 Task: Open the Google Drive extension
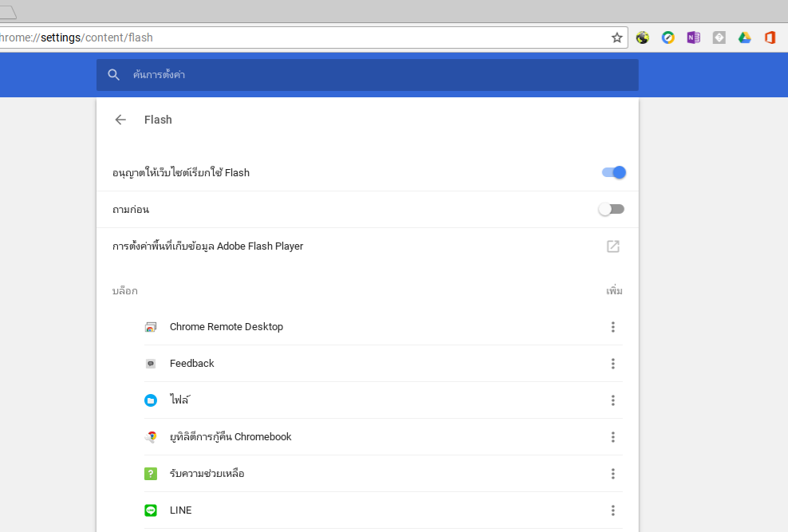click(x=744, y=37)
